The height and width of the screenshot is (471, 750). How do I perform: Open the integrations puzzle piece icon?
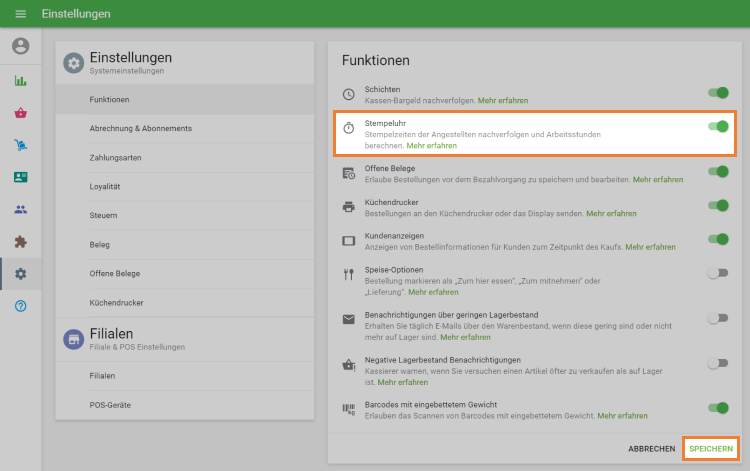(20, 241)
